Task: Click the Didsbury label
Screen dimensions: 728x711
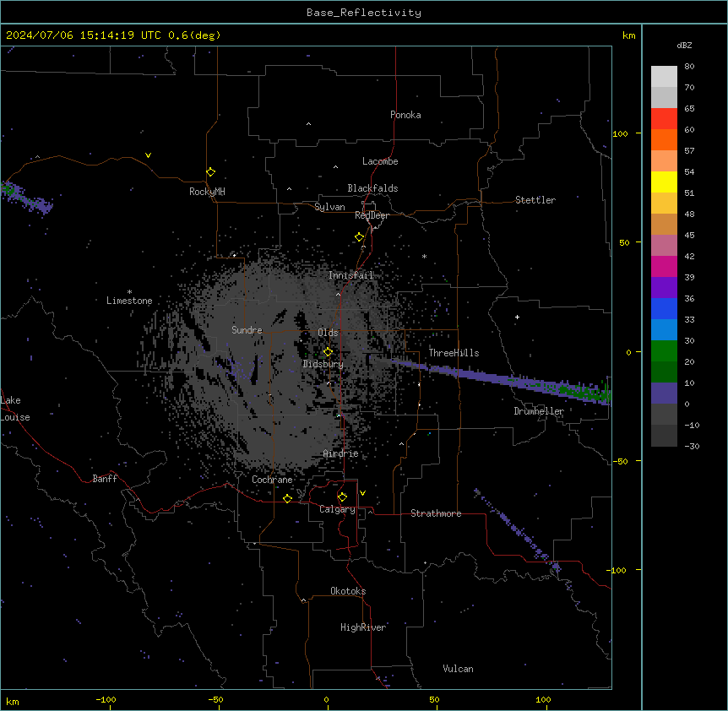Action: 323,364
